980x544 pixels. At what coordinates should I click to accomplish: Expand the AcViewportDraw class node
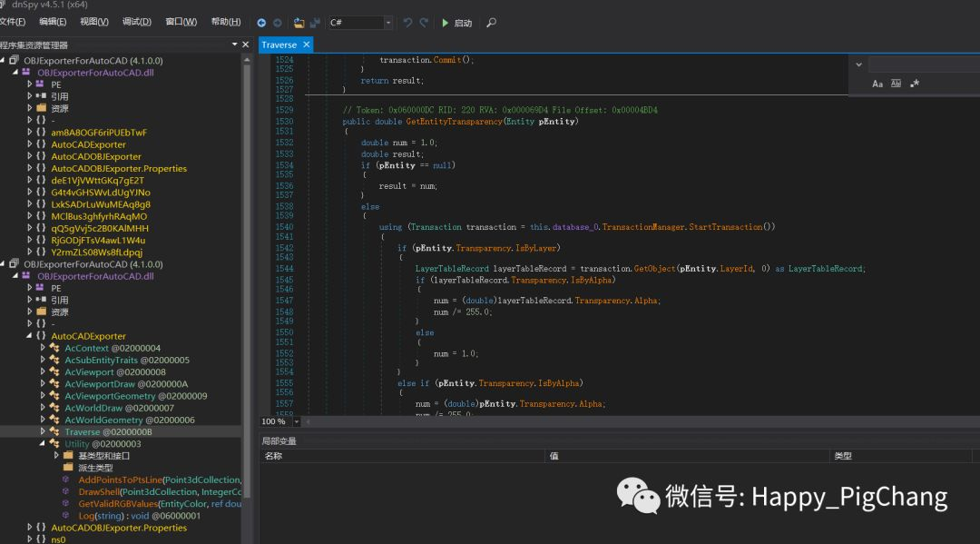coord(43,384)
